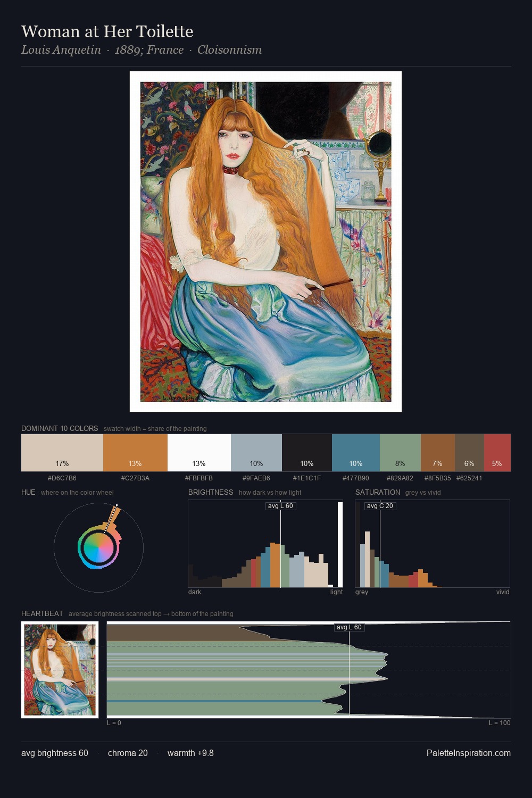532x798 pixels.
Task: Click the '#D6C7B6' hex code label
Action: pyautogui.click(x=62, y=478)
